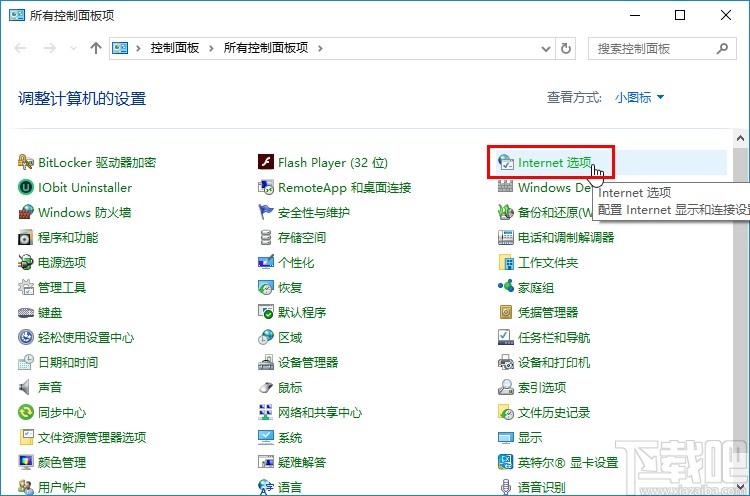The height and width of the screenshot is (496, 750).
Task: Open 声音 speaker icon
Action: (x=25, y=387)
